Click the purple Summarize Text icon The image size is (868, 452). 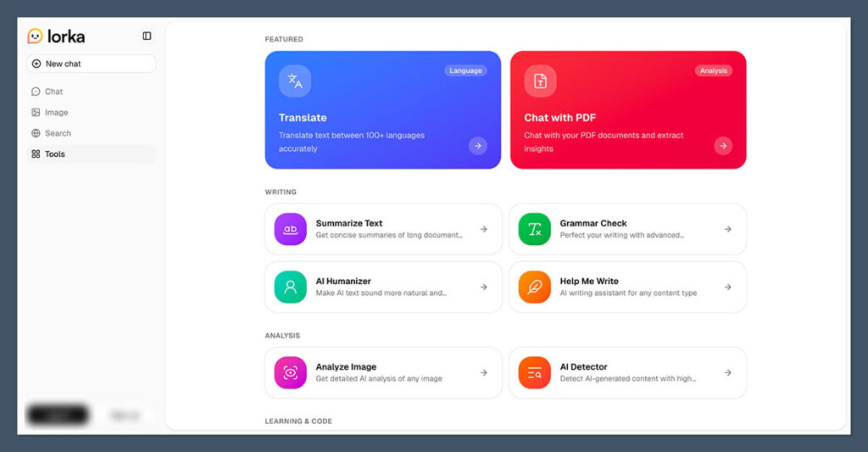(x=291, y=229)
